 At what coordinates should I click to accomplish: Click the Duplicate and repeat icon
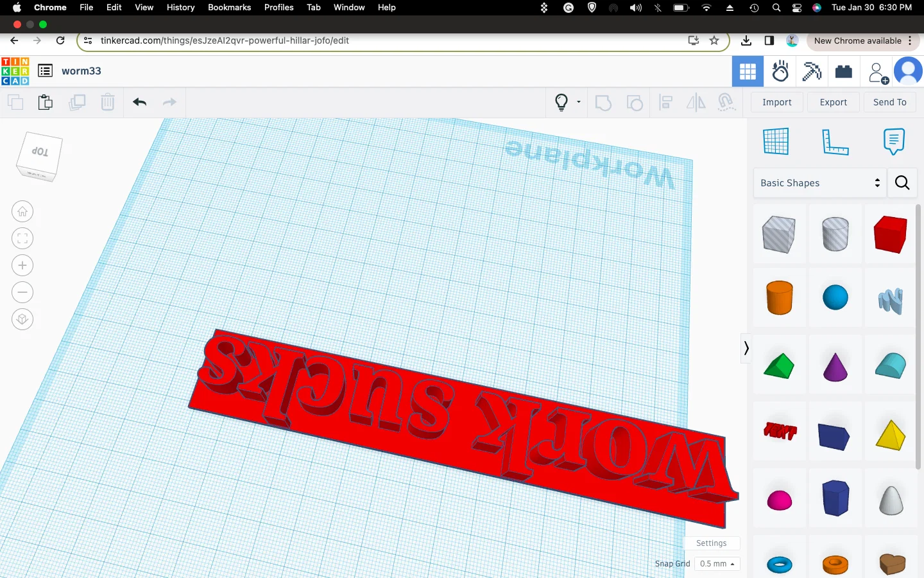77,102
